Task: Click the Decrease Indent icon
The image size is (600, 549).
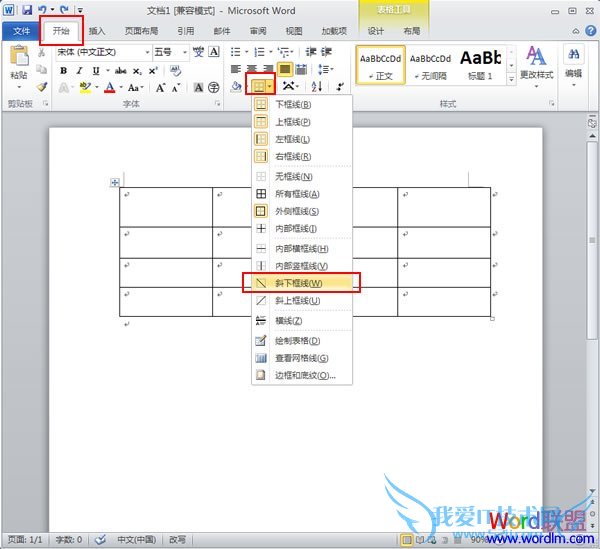Action: pos(311,52)
